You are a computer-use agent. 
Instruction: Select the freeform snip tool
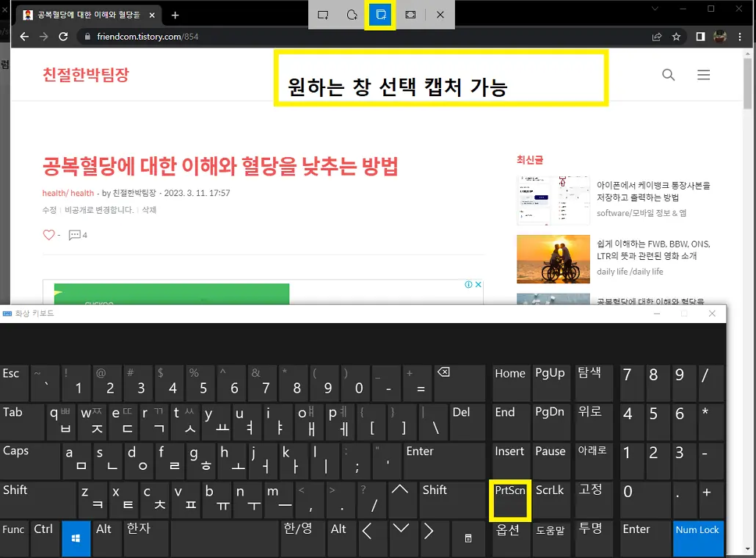click(352, 14)
